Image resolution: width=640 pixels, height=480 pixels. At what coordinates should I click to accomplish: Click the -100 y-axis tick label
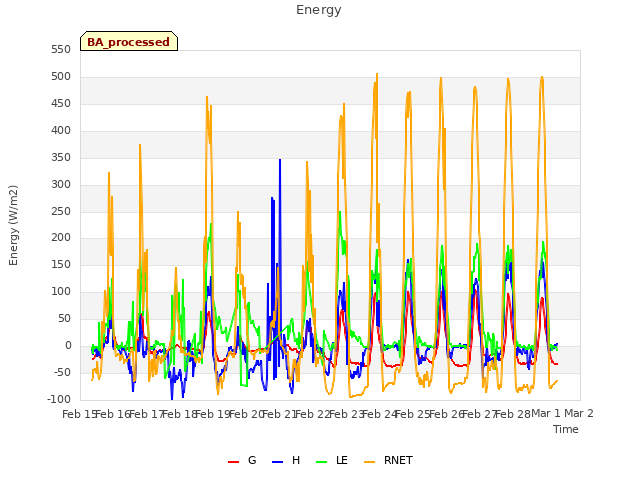tap(59, 399)
